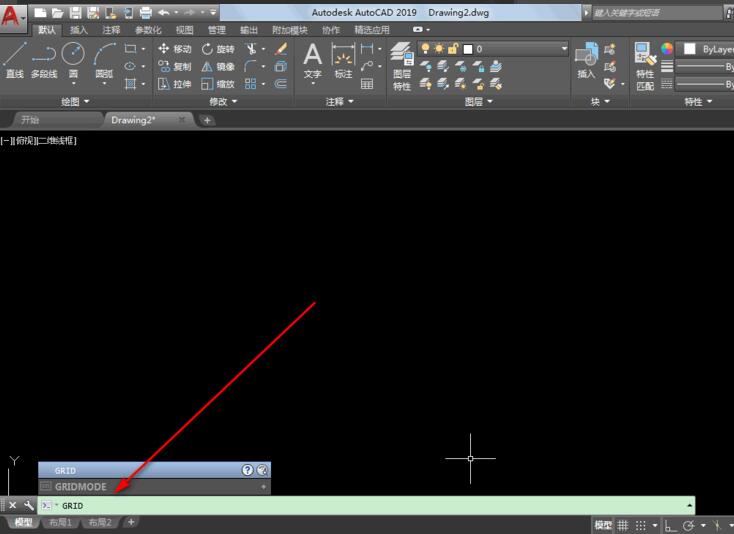Viewport: 734px width, 534px height.
Task: Click the Undo arrow icon
Action: pos(164,13)
